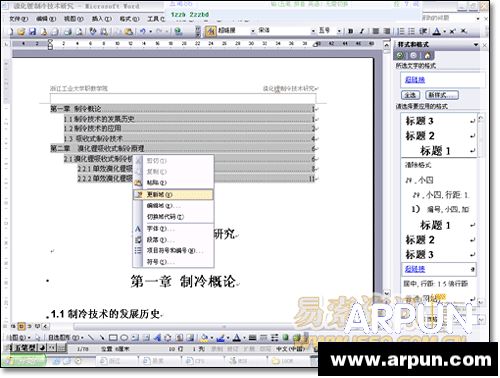Choose 切换域代码 (Toggle Field Codes) in the context menu
This screenshot has height=378, width=500.
[x=173, y=217]
